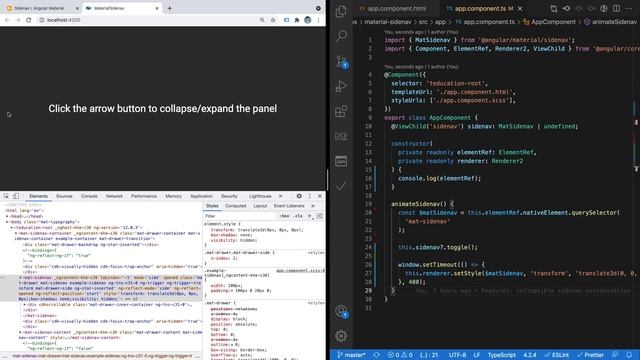
Task: Click the zoom magnifier icon in address bar
Action: coord(262,20)
